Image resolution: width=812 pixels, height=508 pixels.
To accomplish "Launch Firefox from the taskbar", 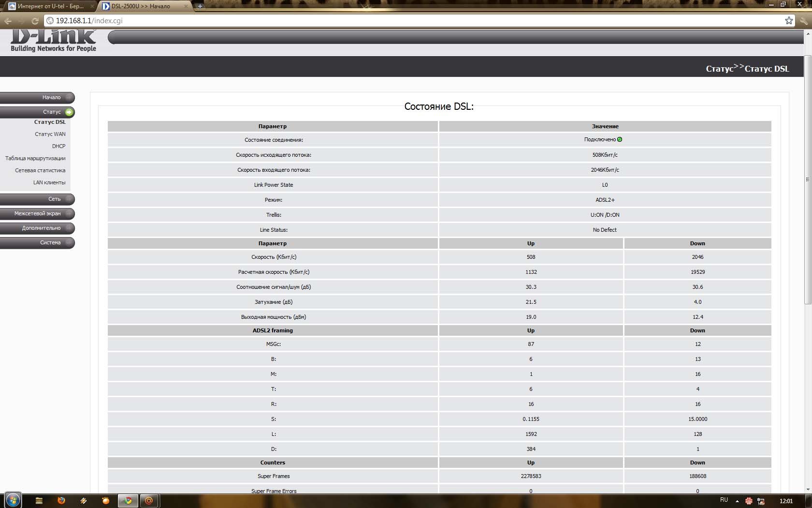I will (61, 500).
